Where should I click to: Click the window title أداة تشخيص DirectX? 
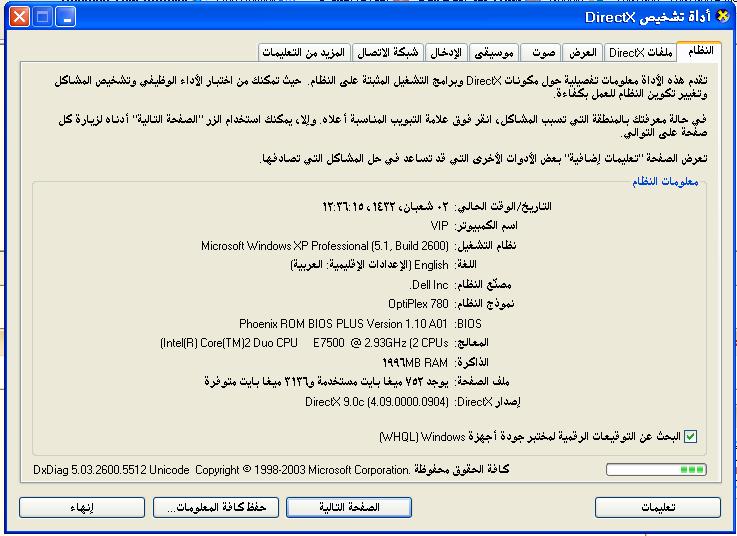pyautogui.click(x=647, y=17)
